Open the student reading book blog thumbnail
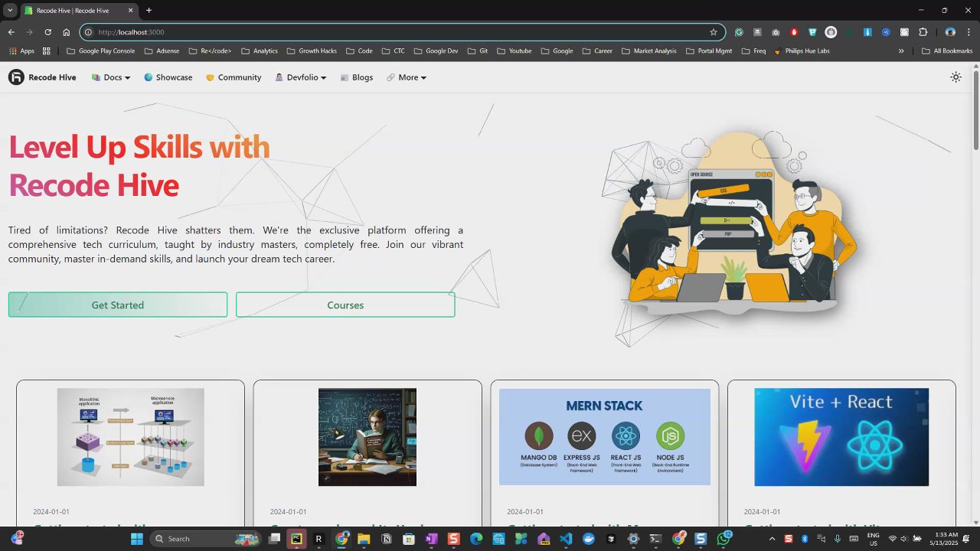 pos(367,437)
